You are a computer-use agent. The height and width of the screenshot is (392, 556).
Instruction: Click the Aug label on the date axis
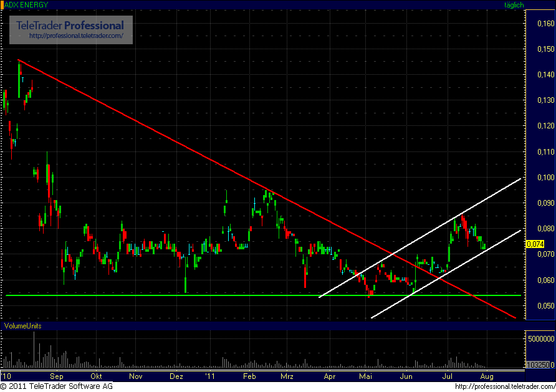[486, 376]
